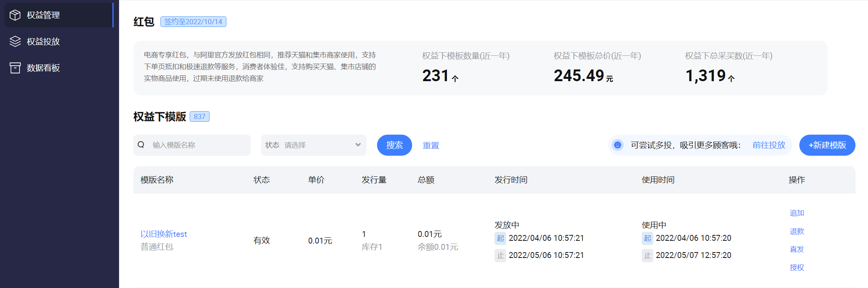Click 退款 in the 操作 column
868x288 pixels.
coord(797,231)
